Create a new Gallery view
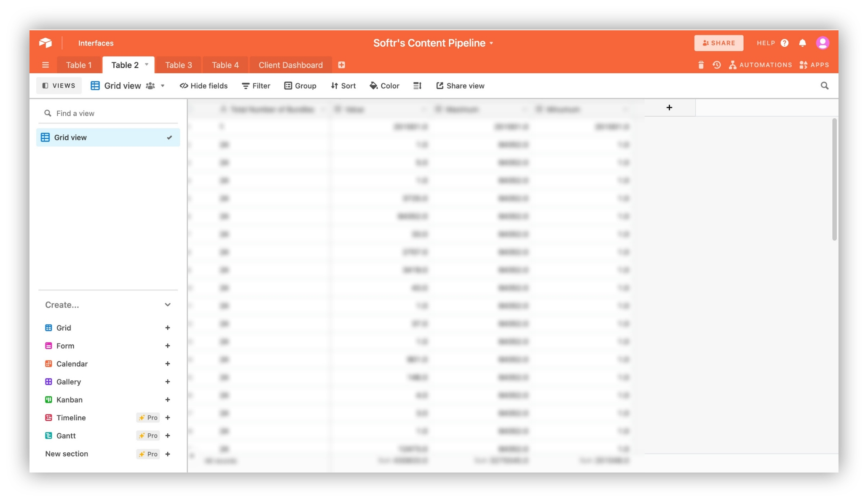Image resolution: width=868 pixels, height=502 pixels. tap(168, 382)
